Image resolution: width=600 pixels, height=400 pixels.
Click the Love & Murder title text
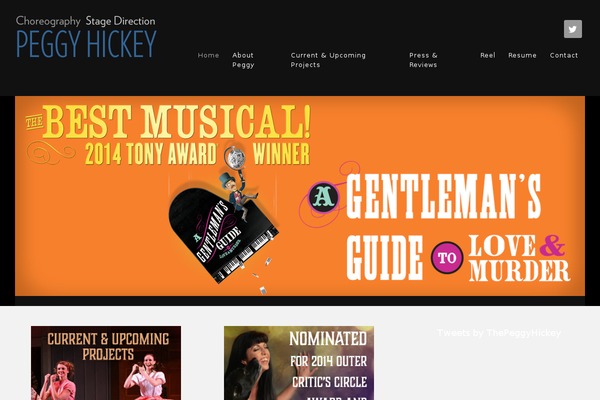(519, 258)
